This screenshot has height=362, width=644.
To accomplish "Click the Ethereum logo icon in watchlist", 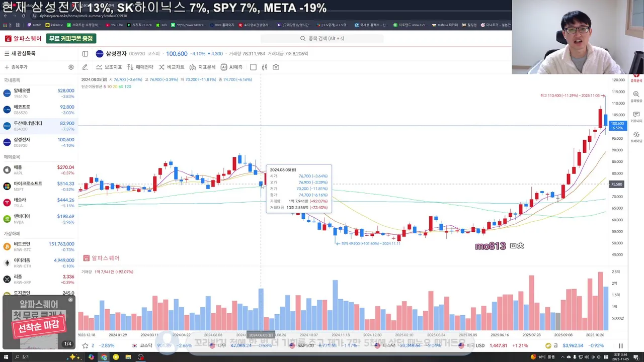I will (x=7, y=262).
